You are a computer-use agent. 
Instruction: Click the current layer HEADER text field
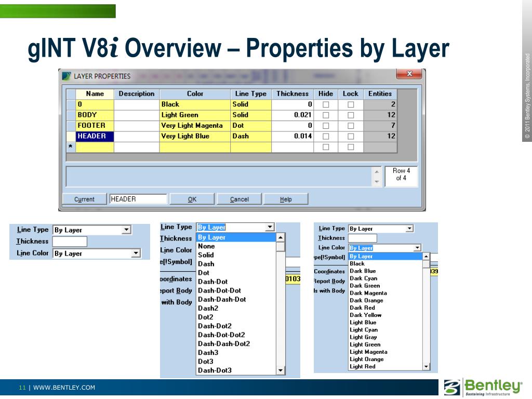click(138, 199)
